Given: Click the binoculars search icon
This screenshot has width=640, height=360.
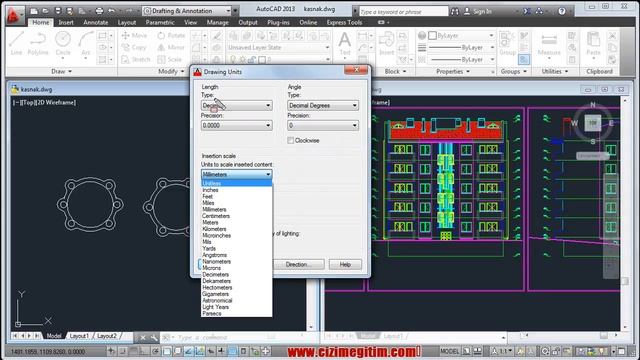Looking at the screenshot, I should pos(454,11).
